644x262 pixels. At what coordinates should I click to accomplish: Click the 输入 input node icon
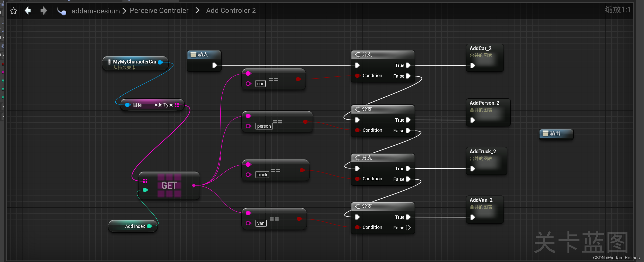[194, 54]
